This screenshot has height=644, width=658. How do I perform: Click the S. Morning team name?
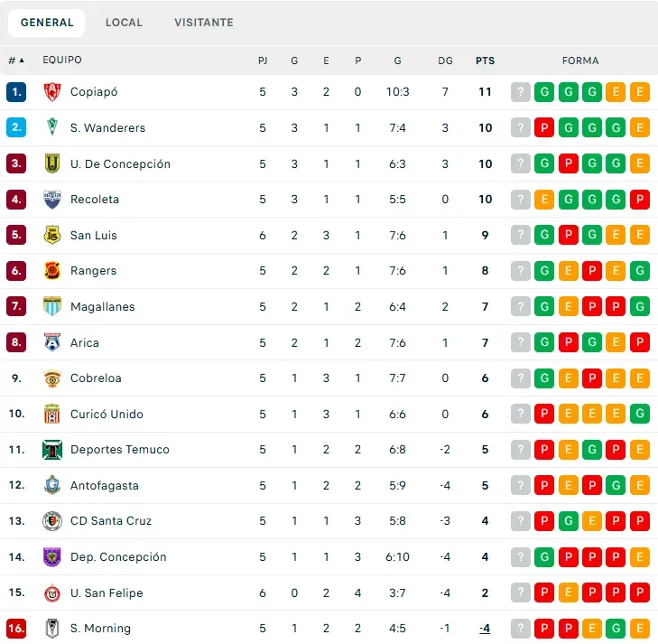pos(100,629)
